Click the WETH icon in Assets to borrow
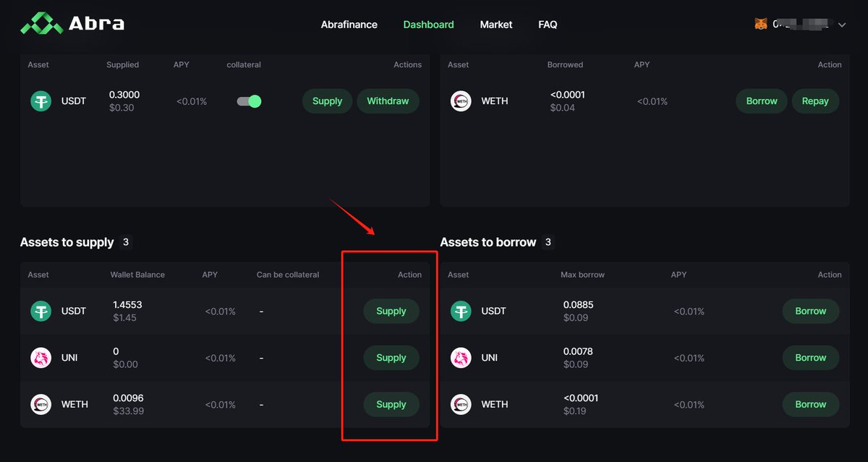Viewport: 868px width, 462px height. [461, 404]
